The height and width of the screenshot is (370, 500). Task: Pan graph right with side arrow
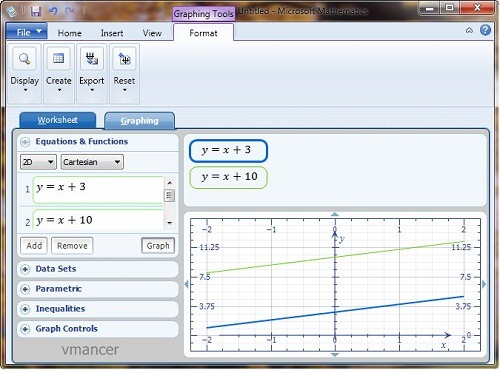click(484, 284)
